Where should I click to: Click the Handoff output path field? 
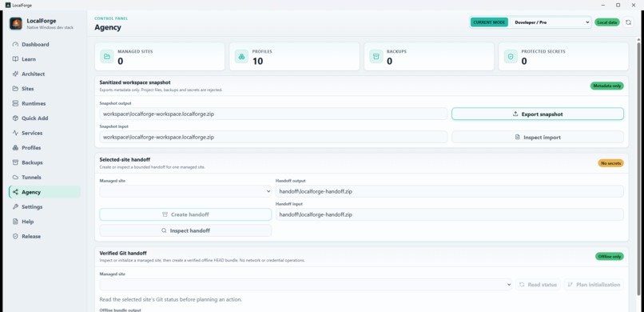click(x=449, y=191)
